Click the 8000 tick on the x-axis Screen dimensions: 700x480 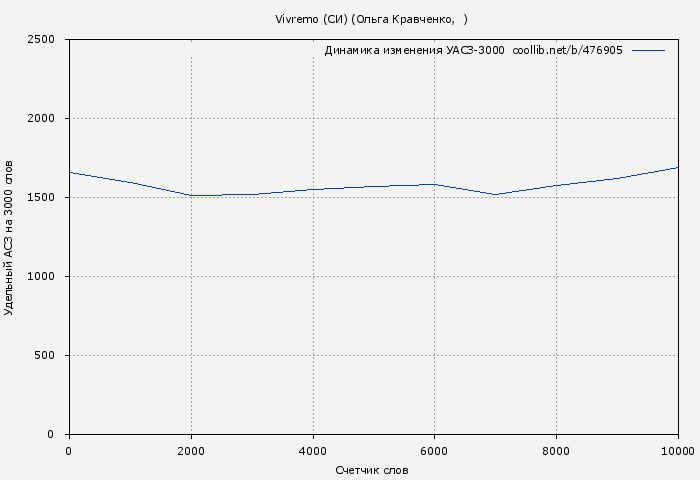556,451
